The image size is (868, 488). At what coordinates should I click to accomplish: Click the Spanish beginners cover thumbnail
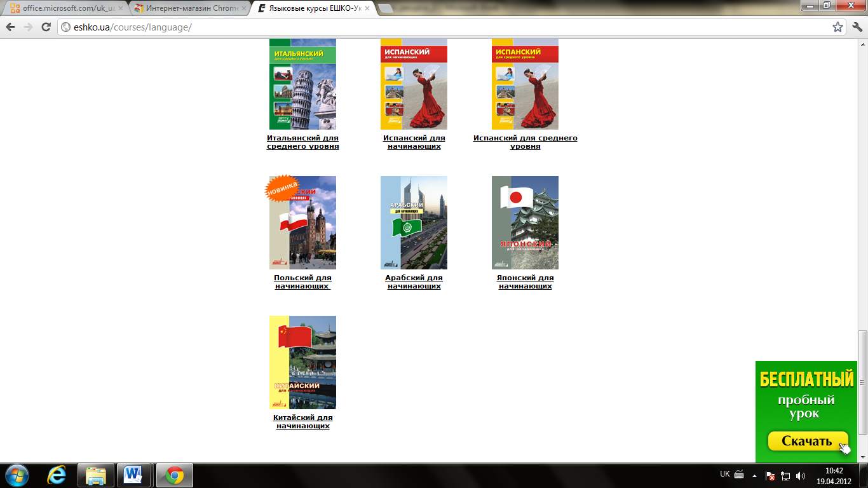(x=414, y=84)
